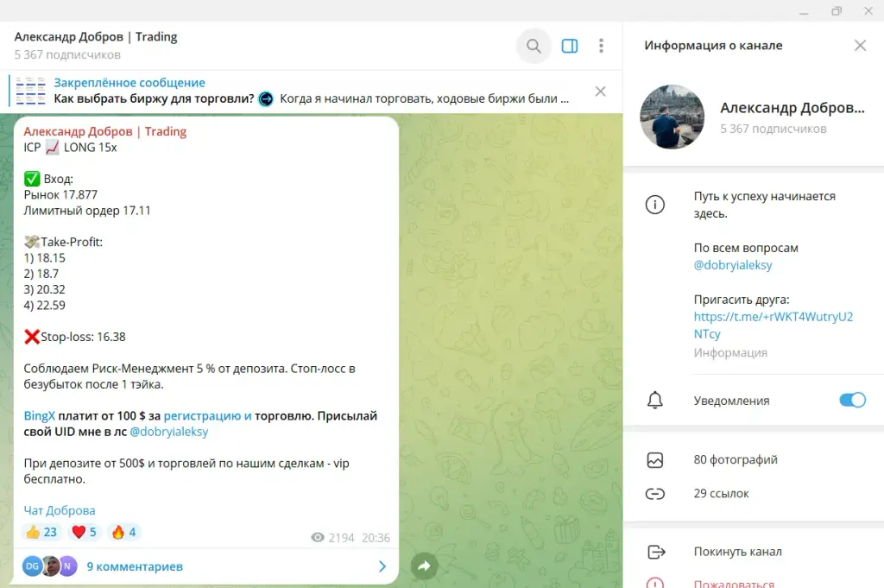Open the 9 комментариев thread
884x588 pixels.
135,566
